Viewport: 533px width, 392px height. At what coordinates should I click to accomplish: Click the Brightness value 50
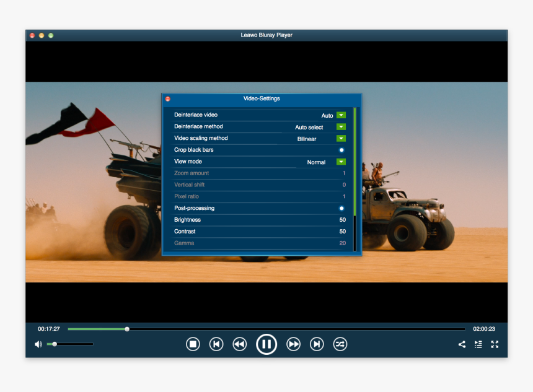point(342,220)
